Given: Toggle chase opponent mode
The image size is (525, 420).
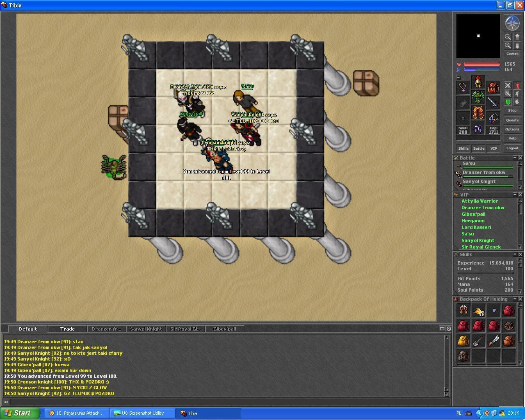Looking at the screenshot, I should (517, 94).
